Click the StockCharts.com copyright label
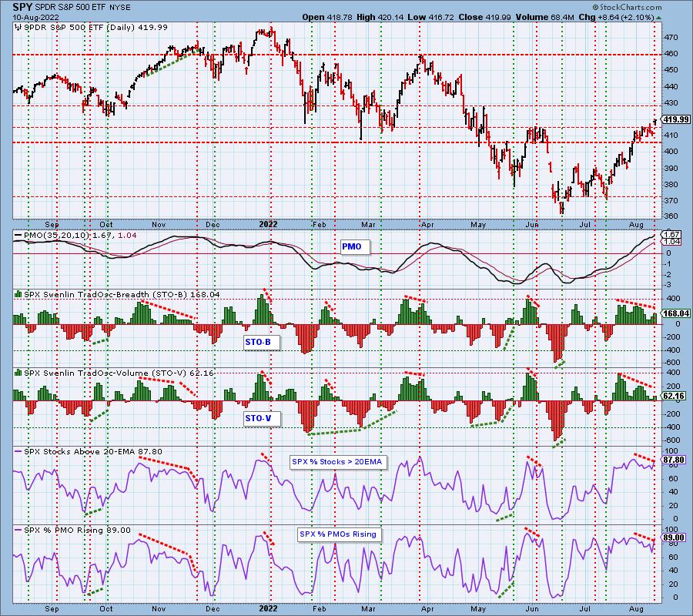Viewport: 693px width, 616px height. coord(627,7)
